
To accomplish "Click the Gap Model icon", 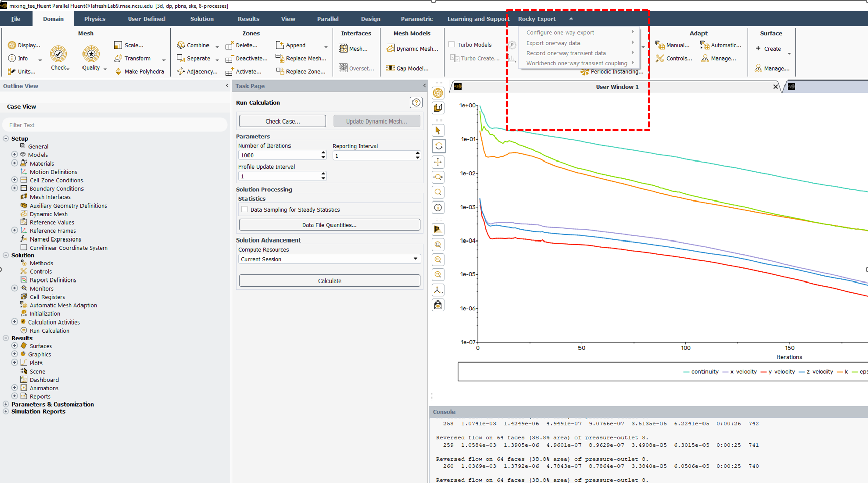I will click(390, 68).
